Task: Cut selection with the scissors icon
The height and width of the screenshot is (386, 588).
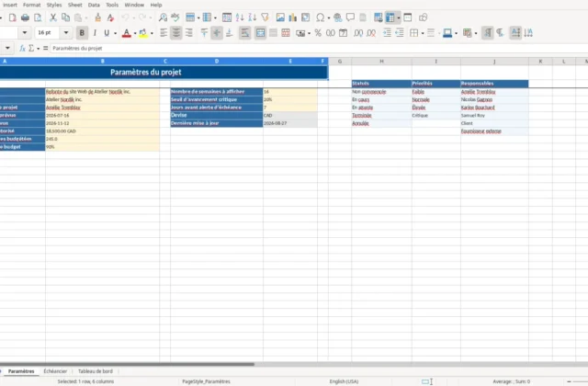Action: coord(53,17)
